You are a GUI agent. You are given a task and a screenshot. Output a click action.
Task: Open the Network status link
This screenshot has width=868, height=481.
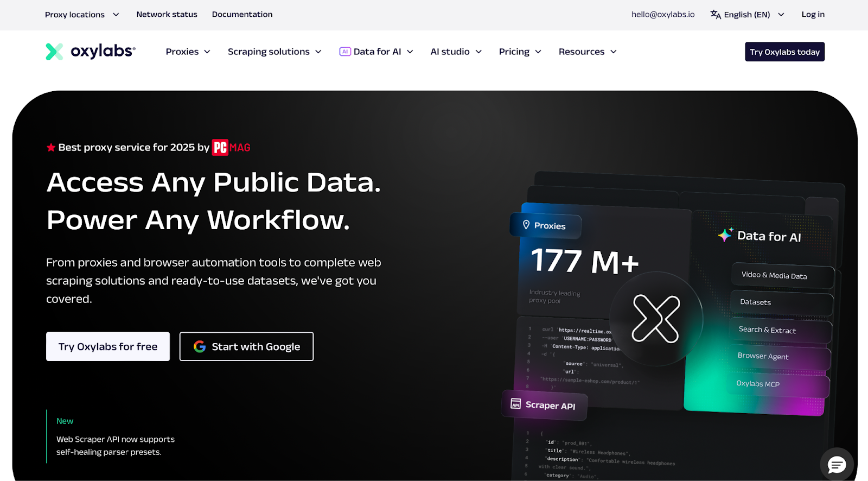pyautogui.click(x=167, y=15)
